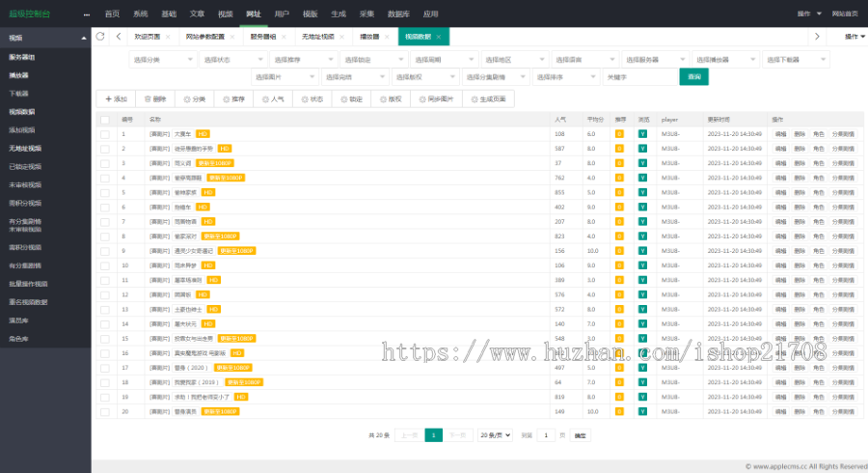868x473 pixels.
Task: Click the orange recommend badge in row 1
Action: (619, 134)
